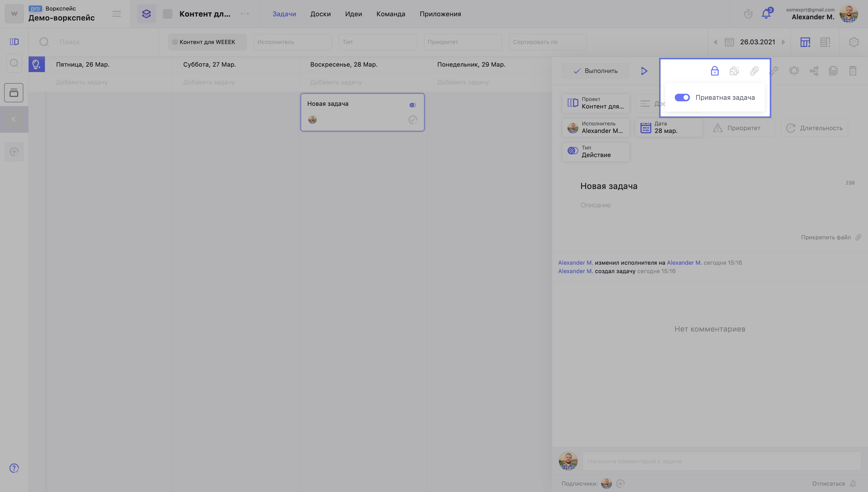Switch to the list view icon
The width and height of the screenshot is (868, 492).
pyautogui.click(x=825, y=42)
